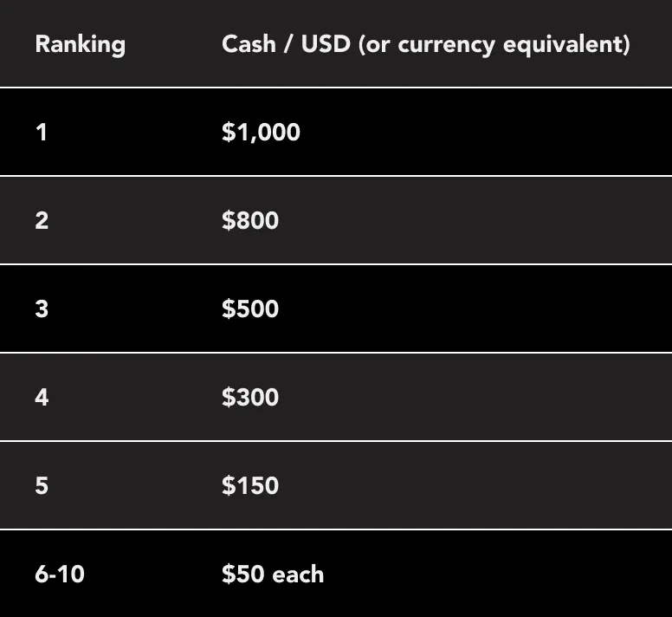Viewport: 672px width, 617px height.
Task: Select the rank 3 cell
Action: tap(42, 309)
